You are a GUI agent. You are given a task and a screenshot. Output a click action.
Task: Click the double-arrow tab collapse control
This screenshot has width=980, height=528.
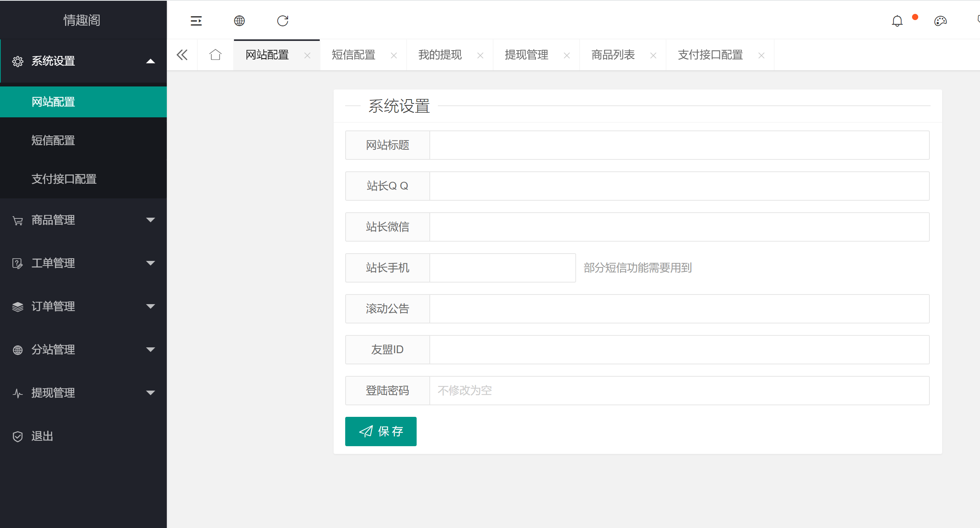tap(182, 55)
